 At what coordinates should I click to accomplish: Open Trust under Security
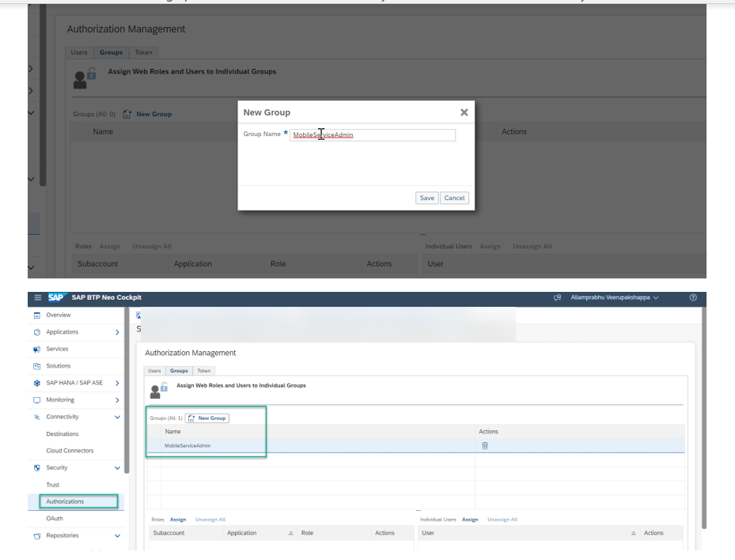53,485
